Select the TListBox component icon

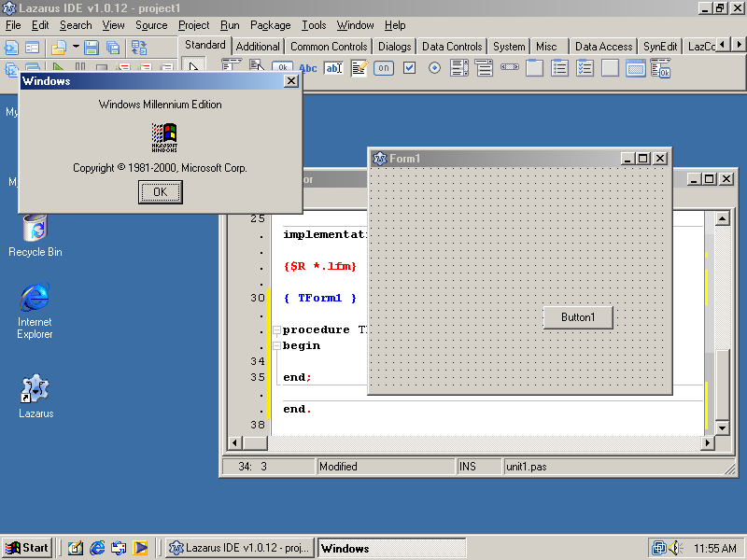(x=459, y=68)
